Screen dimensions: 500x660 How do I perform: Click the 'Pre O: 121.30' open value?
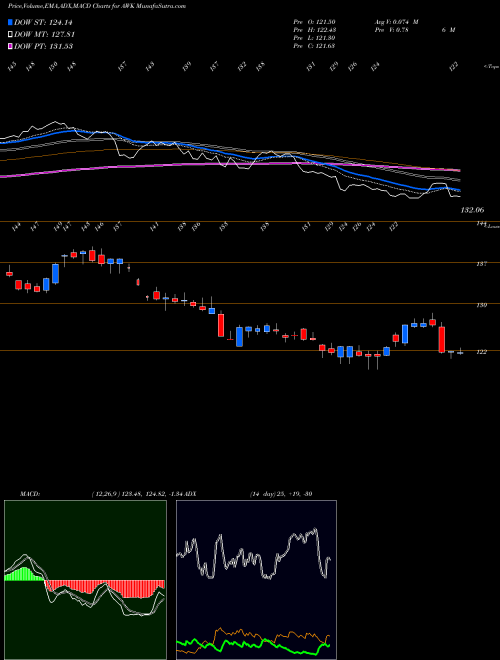coord(314,22)
